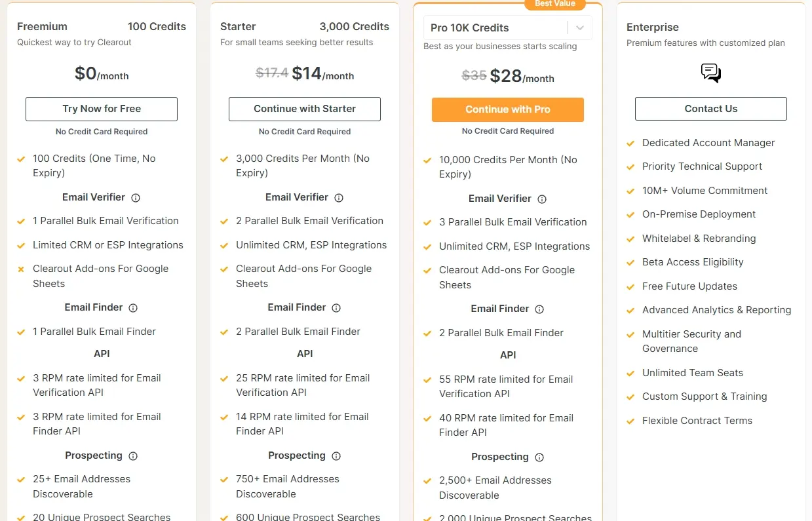
Task: Click the Enterprise Contact Us button
Action: pos(711,109)
